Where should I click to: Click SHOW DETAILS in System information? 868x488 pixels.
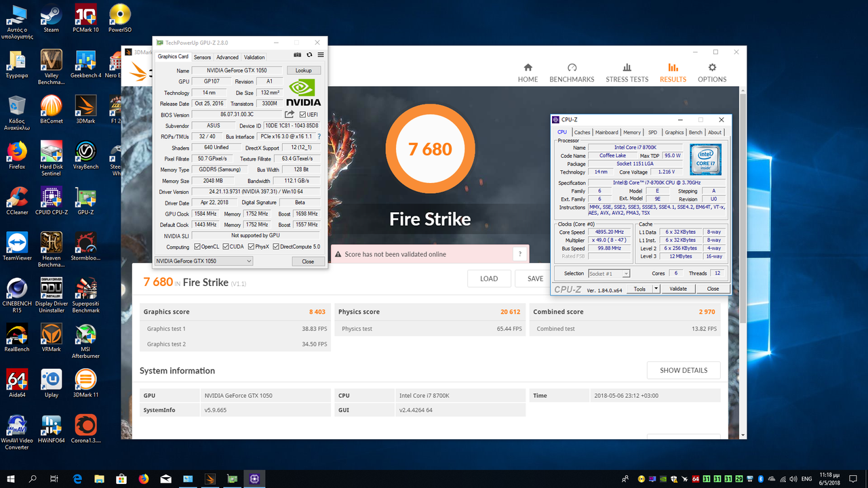coord(684,370)
